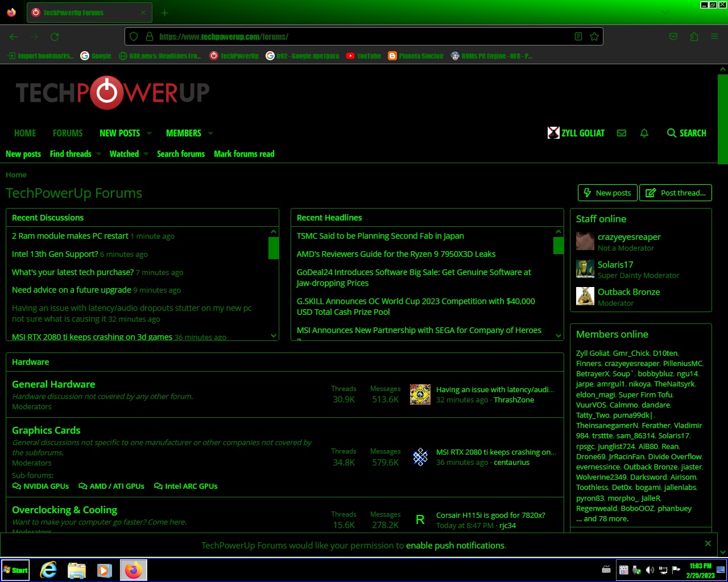Image resolution: width=728 pixels, height=582 pixels.
Task: Click the padlock site security icon
Action: [x=150, y=36]
